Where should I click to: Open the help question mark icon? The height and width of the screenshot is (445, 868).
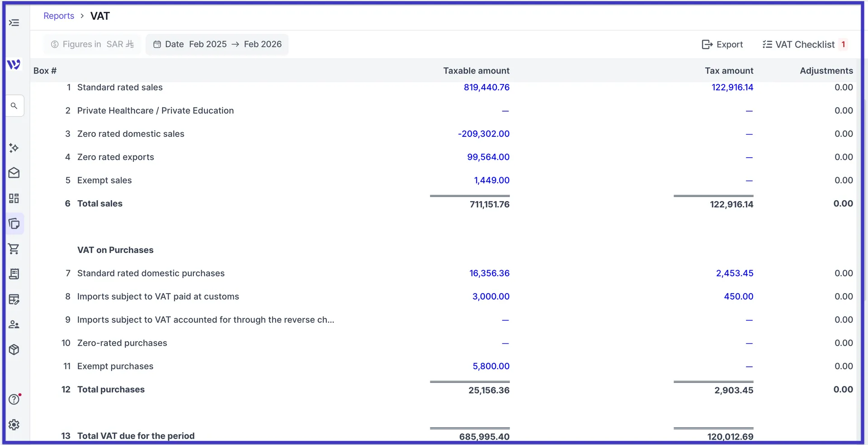coord(14,399)
